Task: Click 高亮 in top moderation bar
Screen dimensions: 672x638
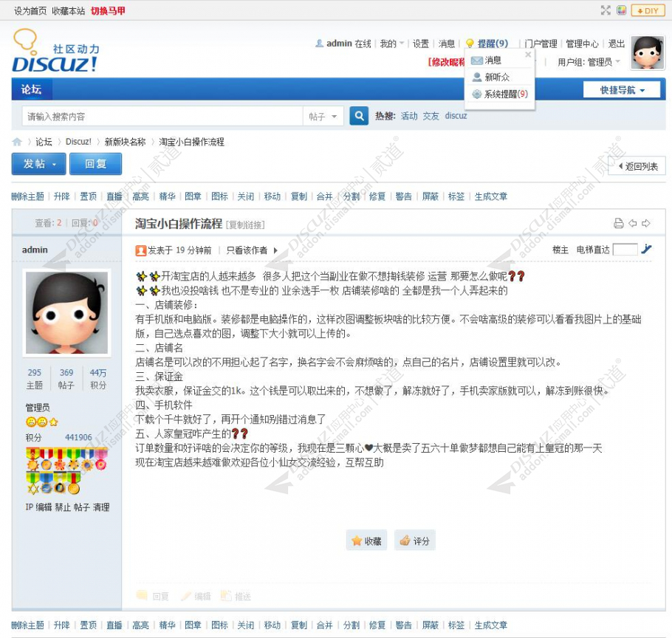Action: (140, 196)
